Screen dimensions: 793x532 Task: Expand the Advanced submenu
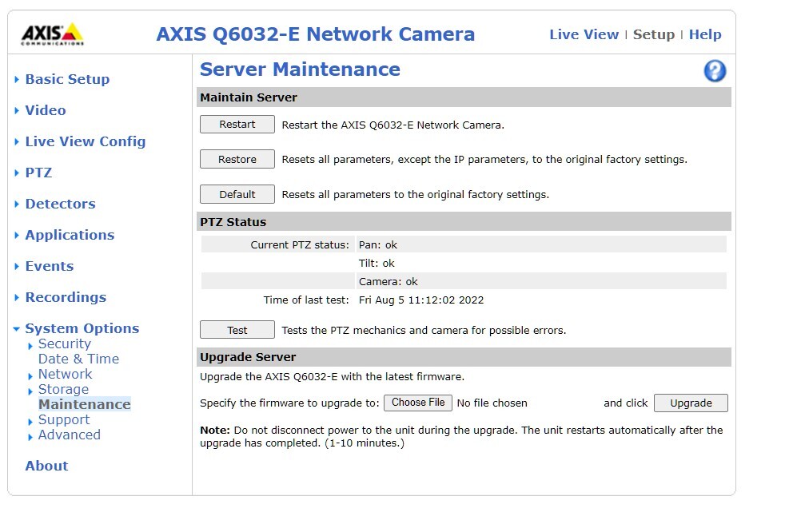70,435
